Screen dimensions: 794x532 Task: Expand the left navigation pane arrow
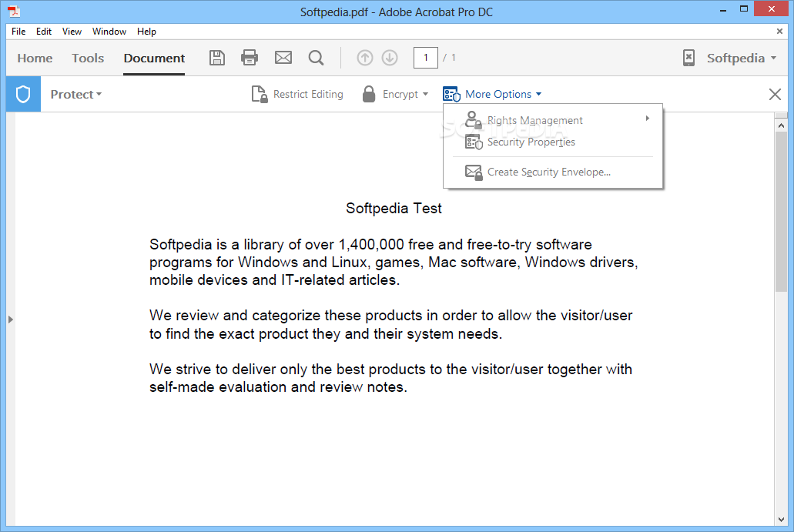[x=11, y=320]
